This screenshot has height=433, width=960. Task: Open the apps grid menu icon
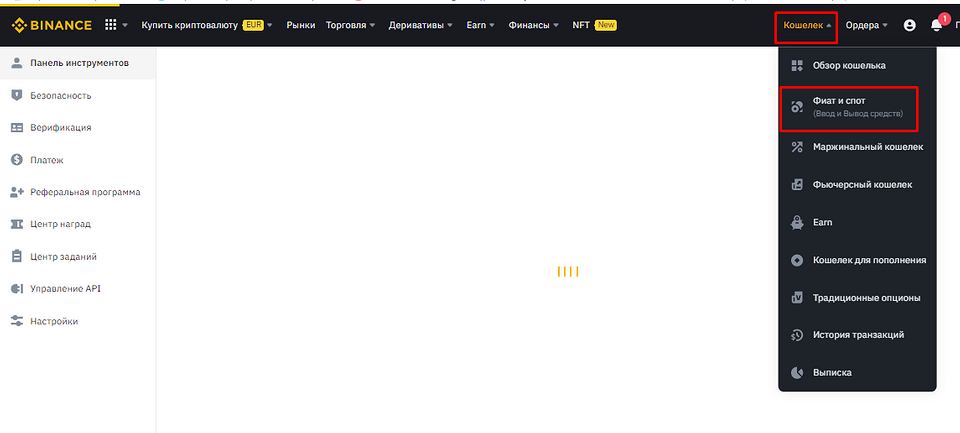coord(110,25)
